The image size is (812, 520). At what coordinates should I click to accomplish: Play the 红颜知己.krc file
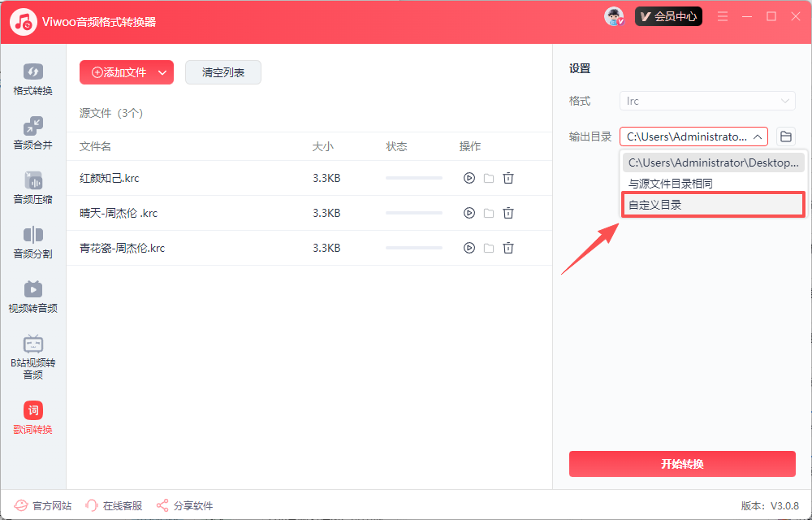tap(469, 178)
